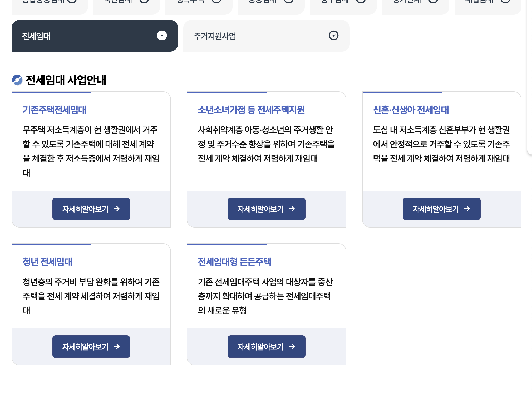Click arrow icon in 청년 전세임대 card button
This screenshot has width=532, height=394.
117,347
